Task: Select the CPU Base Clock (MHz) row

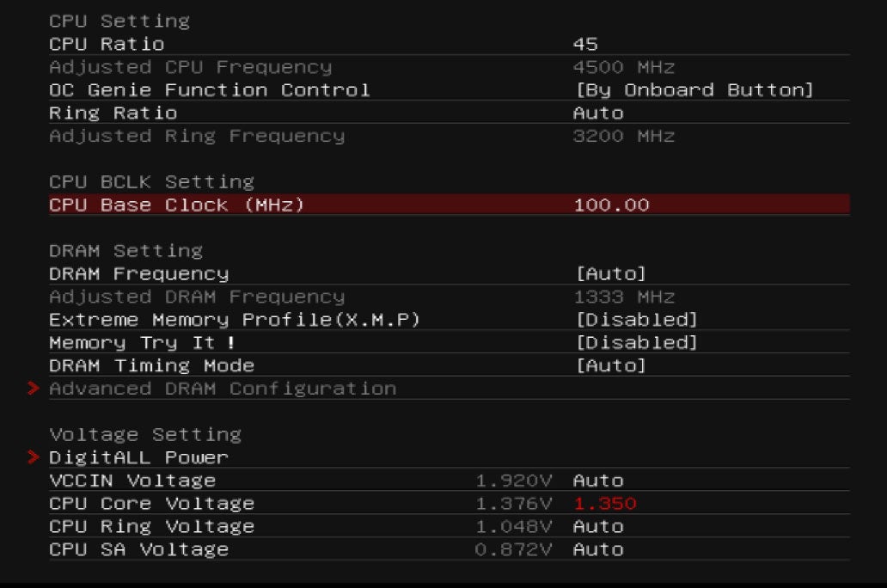Action: click(x=176, y=205)
